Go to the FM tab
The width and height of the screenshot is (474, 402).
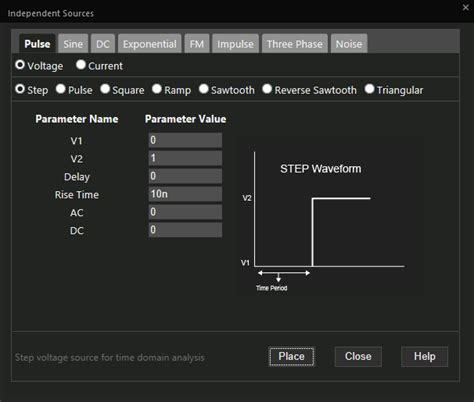(197, 44)
